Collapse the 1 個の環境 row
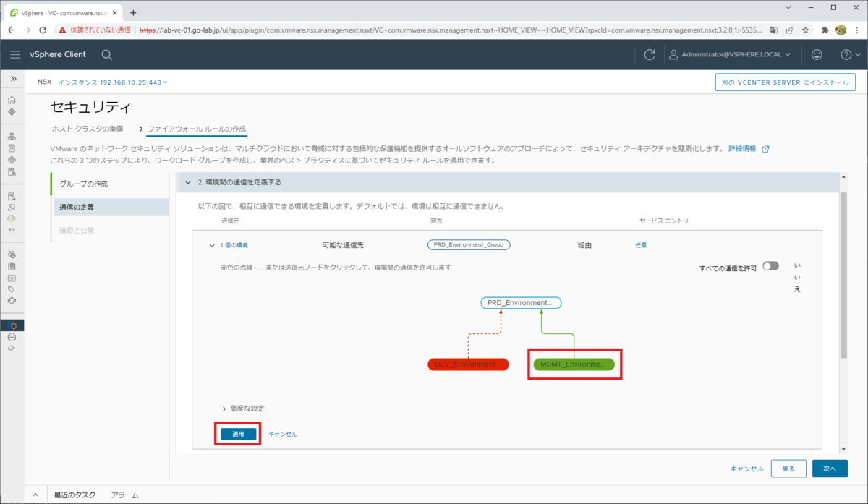Screen dimensions: 868x504 click(212, 245)
